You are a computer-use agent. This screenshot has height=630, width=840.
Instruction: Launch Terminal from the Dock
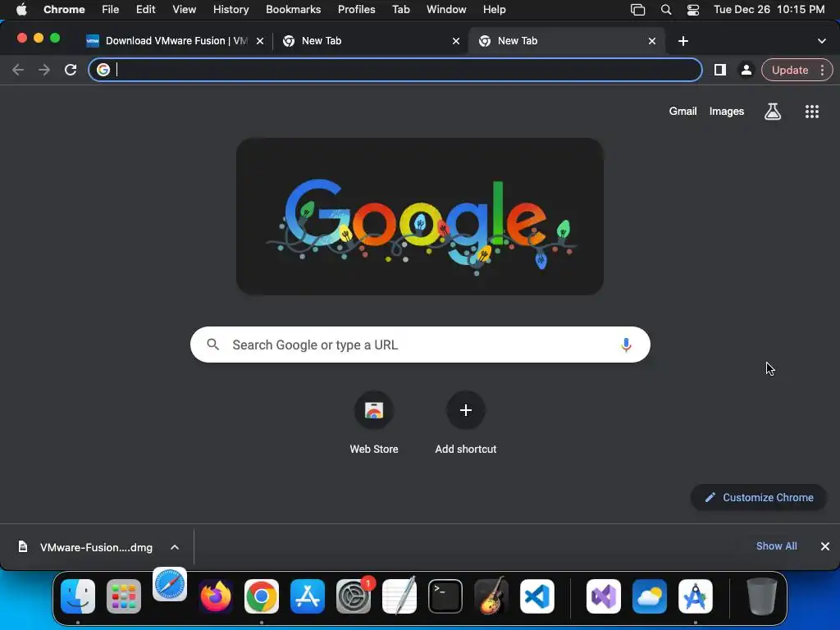[x=445, y=596]
